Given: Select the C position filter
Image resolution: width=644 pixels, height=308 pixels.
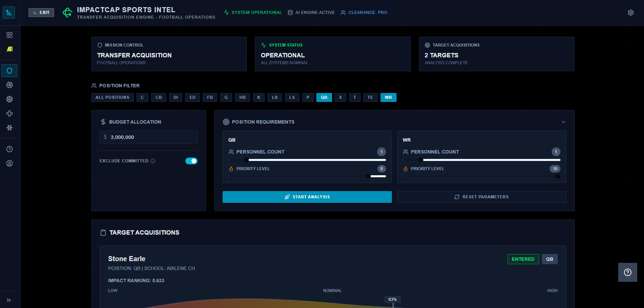Looking at the screenshot, I should [142, 97].
